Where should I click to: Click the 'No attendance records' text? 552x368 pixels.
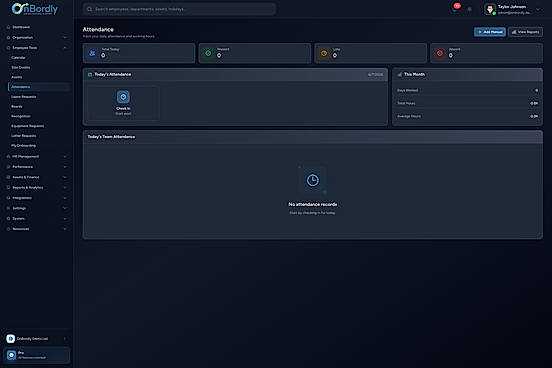click(313, 204)
